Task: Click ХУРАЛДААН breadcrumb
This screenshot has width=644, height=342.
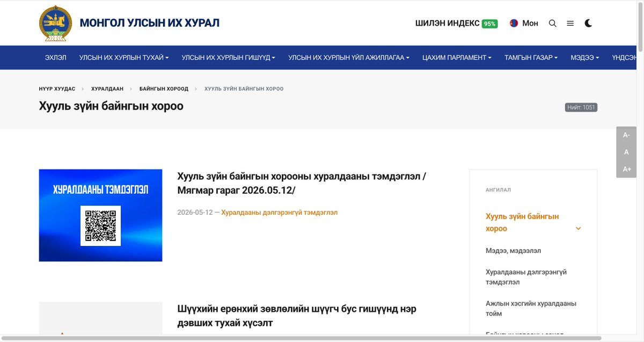Action: coord(107,89)
